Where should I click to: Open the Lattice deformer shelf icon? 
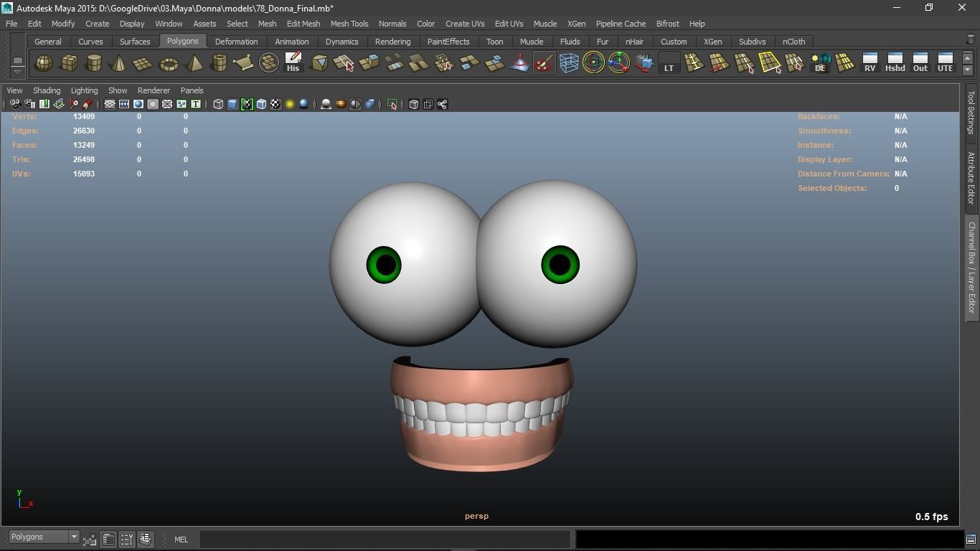point(569,62)
